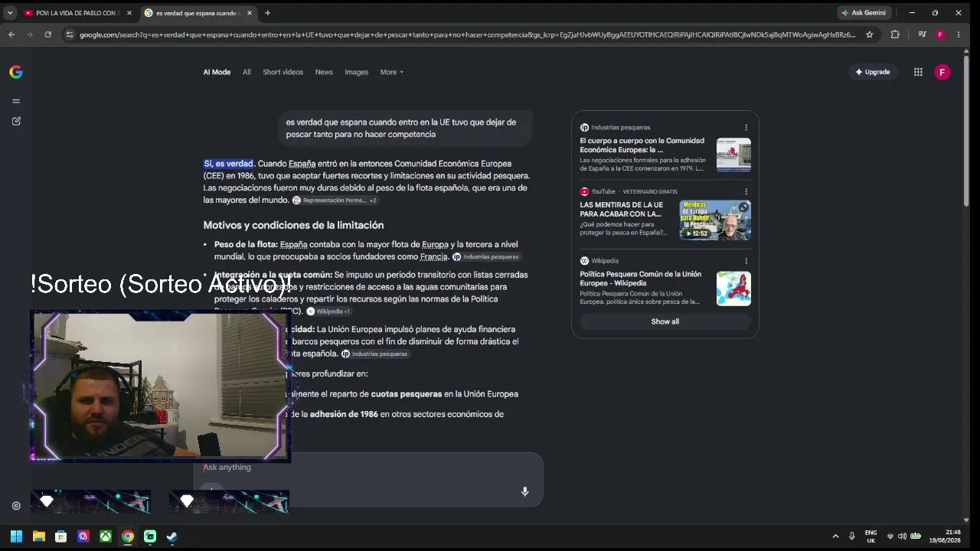Click the 'Motivos y condiciones de la limitación' heading
This screenshot has height=551, width=980.
pyautogui.click(x=293, y=225)
